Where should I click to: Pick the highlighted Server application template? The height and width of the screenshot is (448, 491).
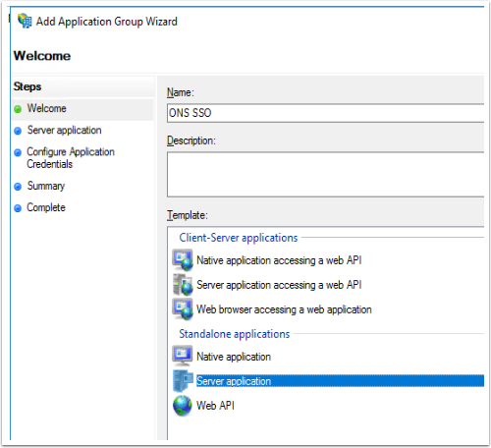340,381
